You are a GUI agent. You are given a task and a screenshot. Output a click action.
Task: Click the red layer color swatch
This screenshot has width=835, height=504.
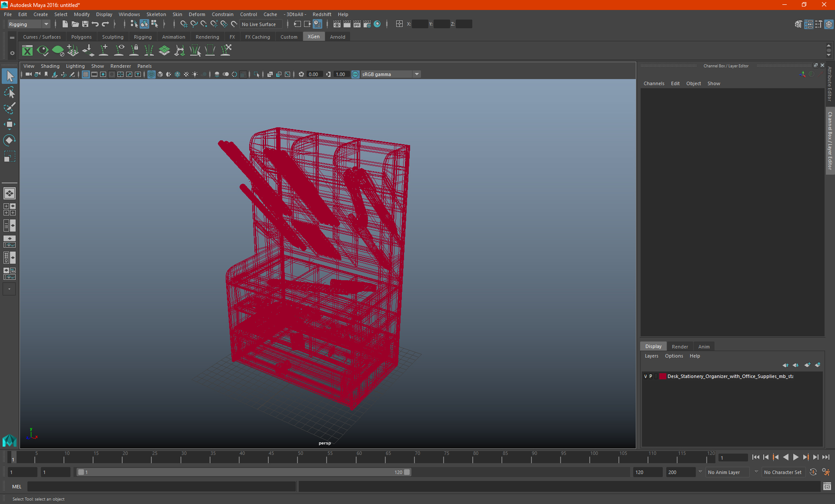coord(662,376)
